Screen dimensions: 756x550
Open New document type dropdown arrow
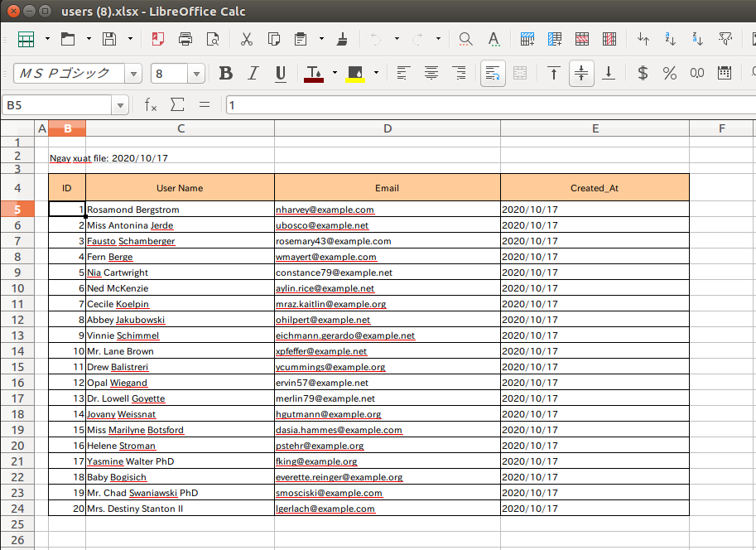(x=47, y=39)
